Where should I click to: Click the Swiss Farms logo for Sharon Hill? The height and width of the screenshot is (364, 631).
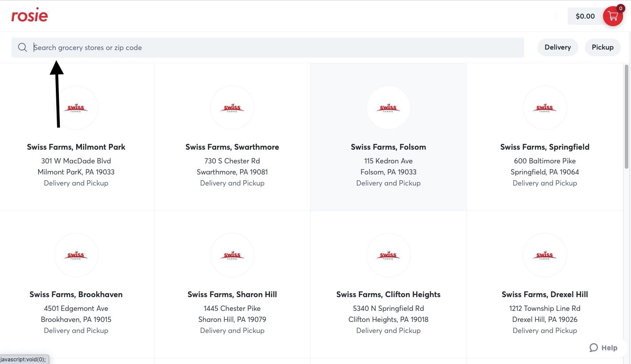click(x=232, y=255)
